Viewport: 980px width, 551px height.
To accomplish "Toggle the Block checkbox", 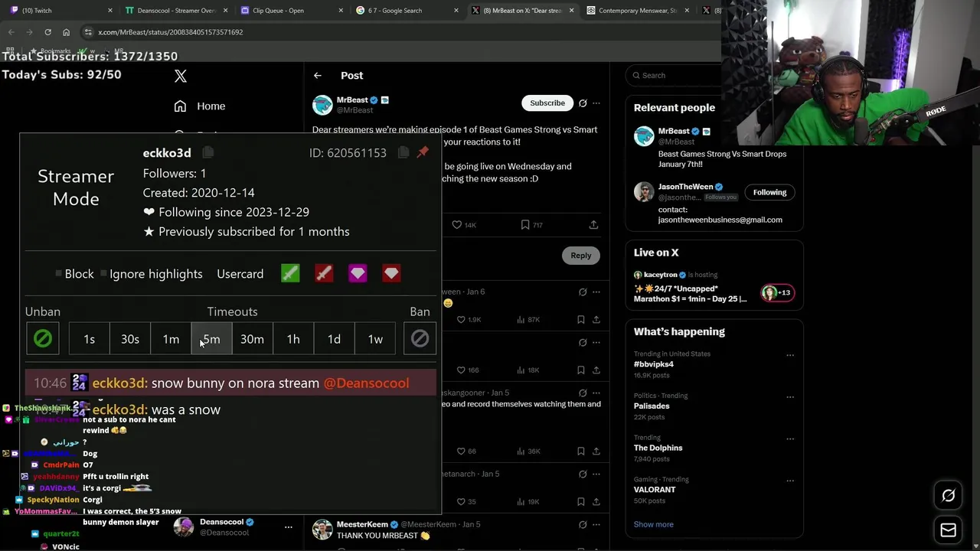I will pyautogui.click(x=59, y=274).
